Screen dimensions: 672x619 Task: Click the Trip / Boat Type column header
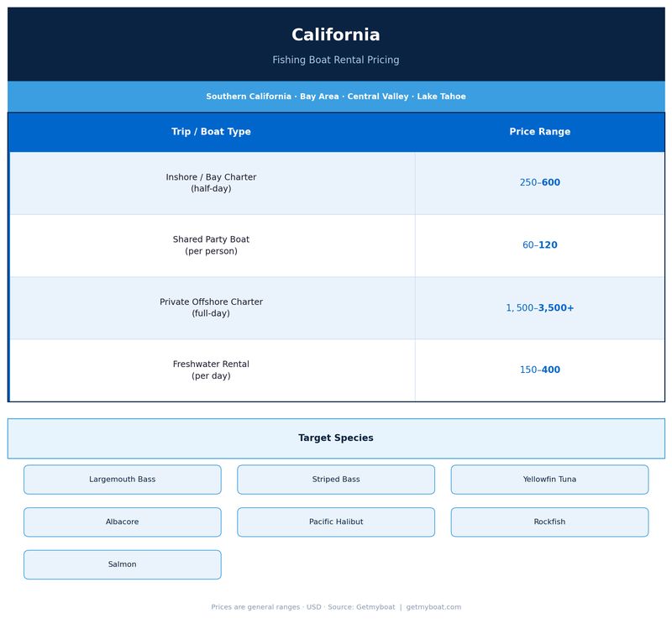click(x=211, y=132)
